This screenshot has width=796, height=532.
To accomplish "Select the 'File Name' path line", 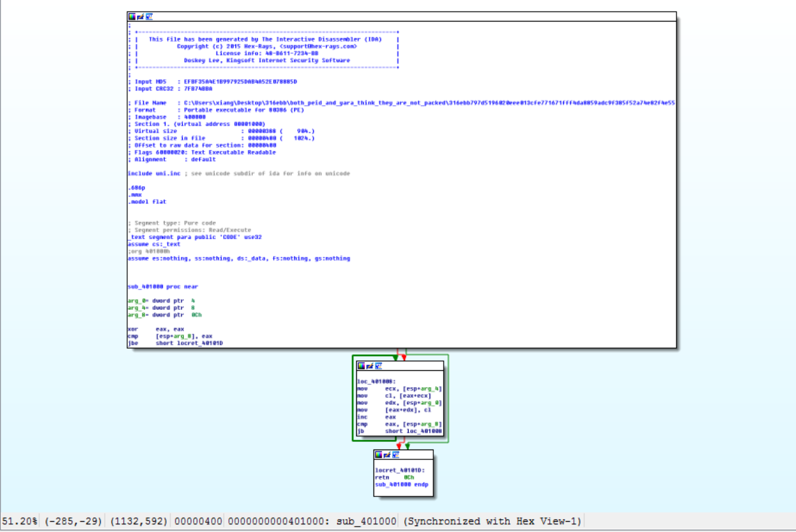I will pyautogui.click(x=402, y=103).
